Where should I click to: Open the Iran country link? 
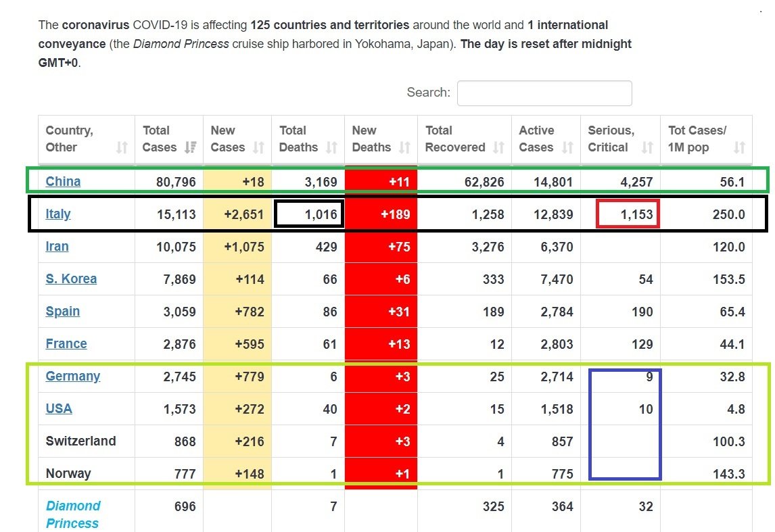tap(57, 247)
